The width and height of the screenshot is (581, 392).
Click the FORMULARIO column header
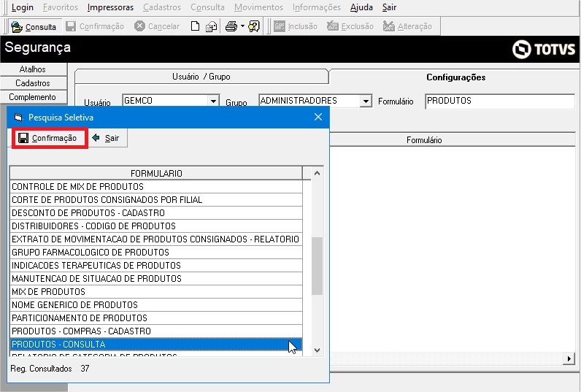(x=156, y=174)
